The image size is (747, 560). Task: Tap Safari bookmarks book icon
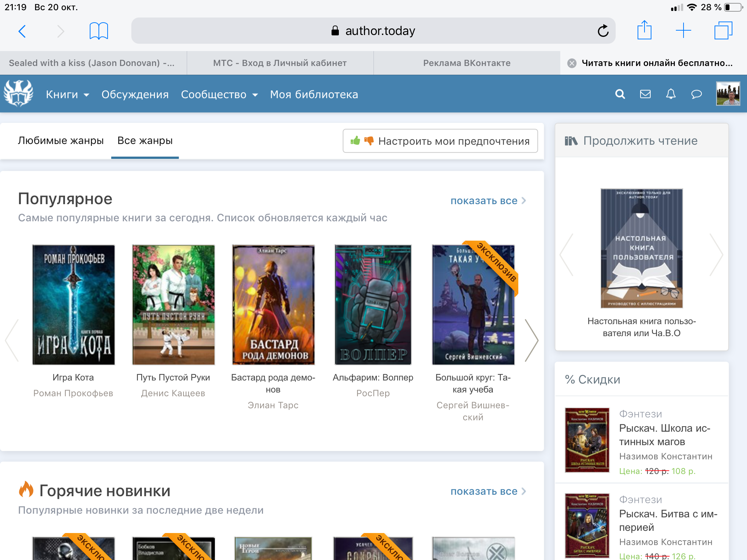[x=98, y=31]
